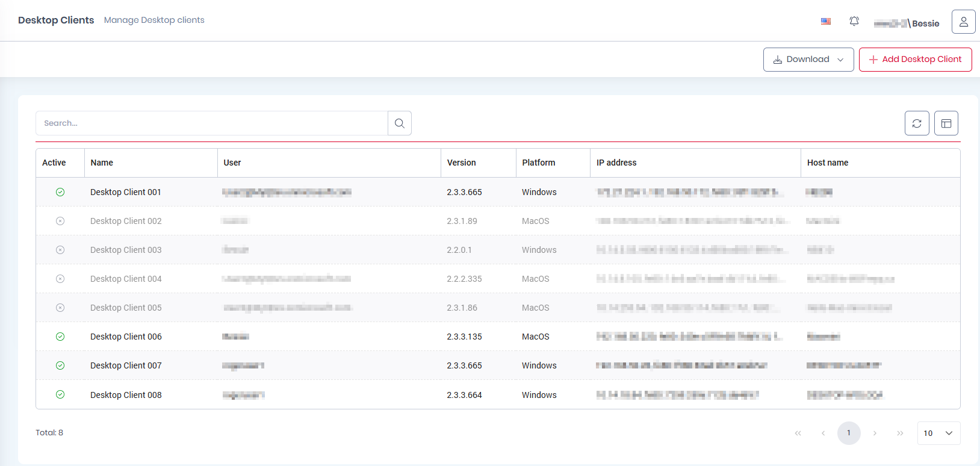Sort by the Version column header
Image resolution: width=980 pixels, height=466 pixels.
tap(462, 163)
